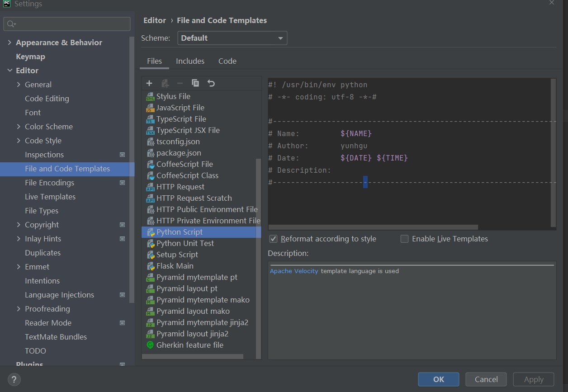Screen dimensions: 568x392
Task: Select HTTP Private Environment File template
Action: click(x=208, y=221)
